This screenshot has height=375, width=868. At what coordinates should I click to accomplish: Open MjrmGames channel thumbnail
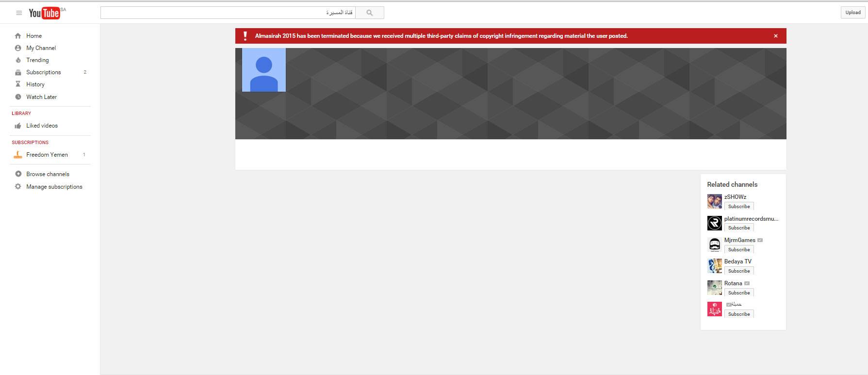(x=714, y=245)
